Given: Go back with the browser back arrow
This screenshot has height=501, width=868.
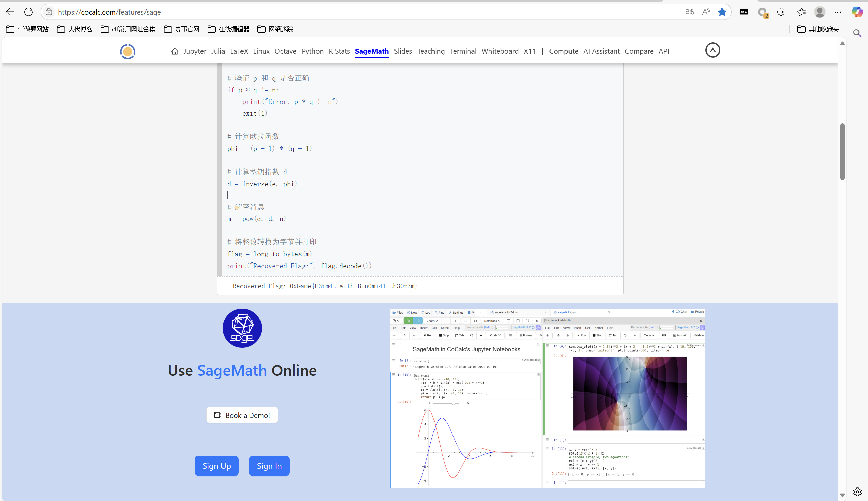Looking at the screenshot, I should tap(10, 12).
